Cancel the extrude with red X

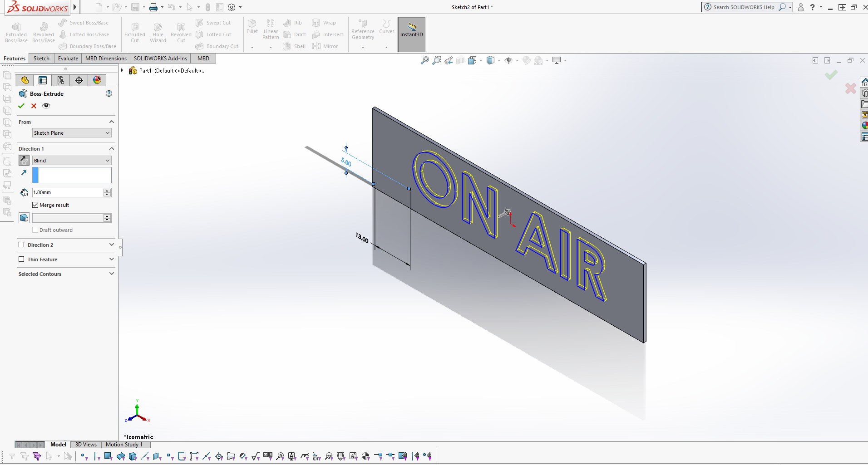coord(33,106)
